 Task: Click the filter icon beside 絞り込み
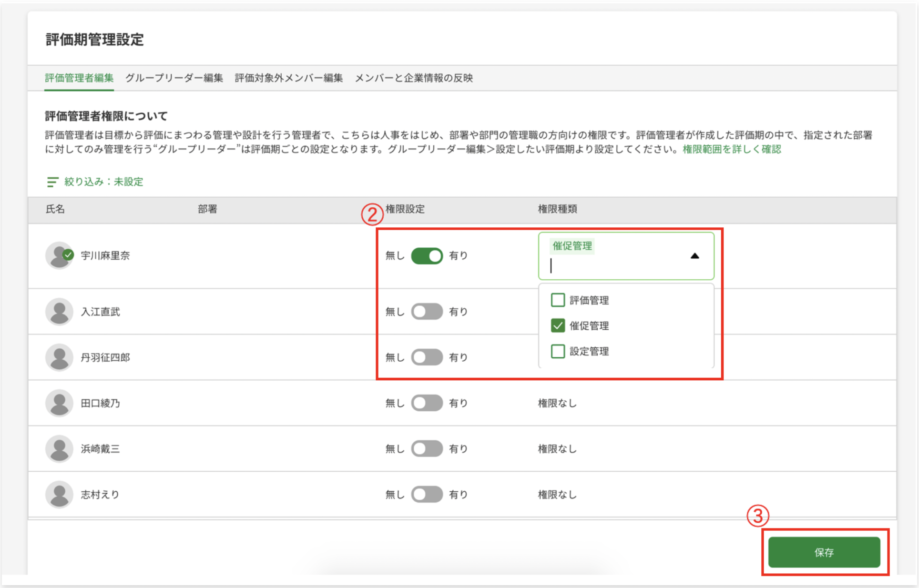tap(52, 182)
